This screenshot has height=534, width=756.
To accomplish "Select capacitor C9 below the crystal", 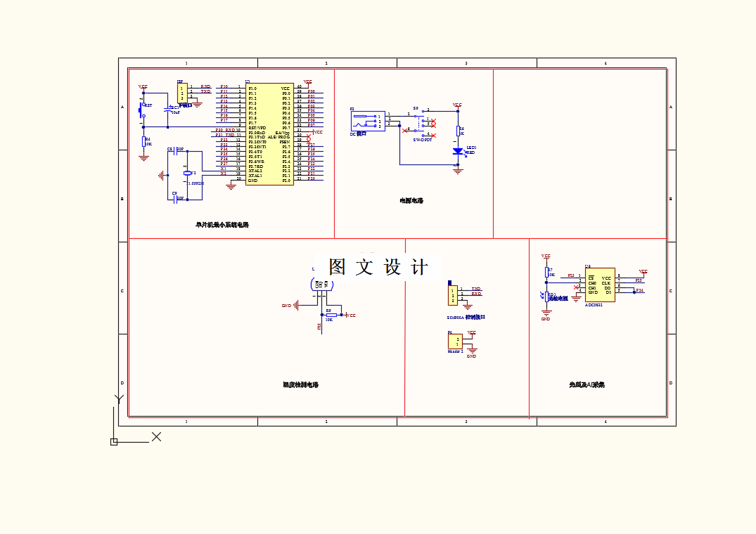I will pos(175,199).
